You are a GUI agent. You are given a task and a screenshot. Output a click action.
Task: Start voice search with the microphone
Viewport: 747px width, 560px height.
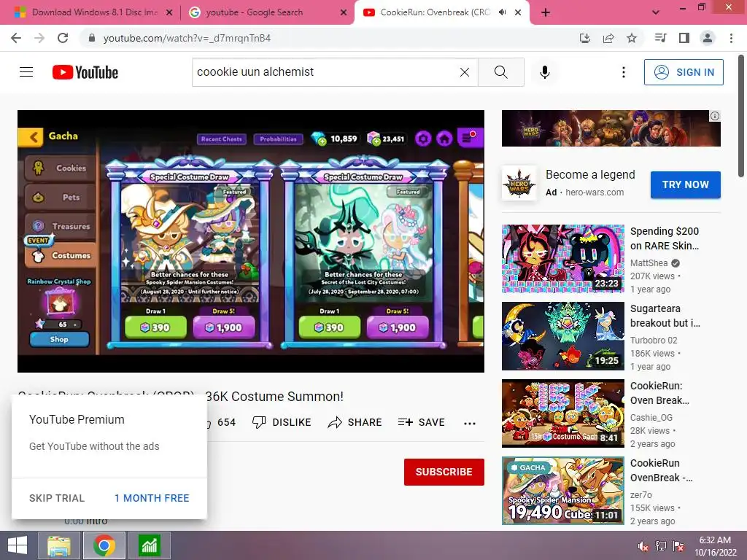click(544, 72)
